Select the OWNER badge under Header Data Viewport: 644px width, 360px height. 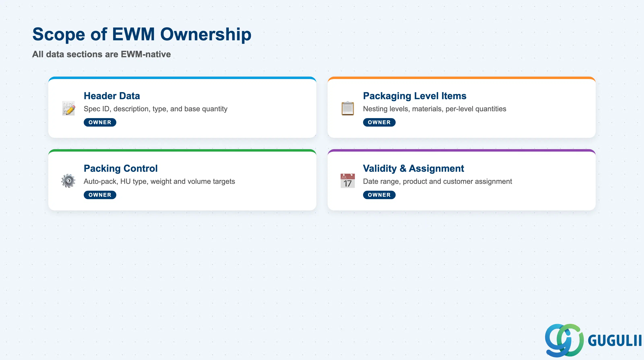click(100, 122)
